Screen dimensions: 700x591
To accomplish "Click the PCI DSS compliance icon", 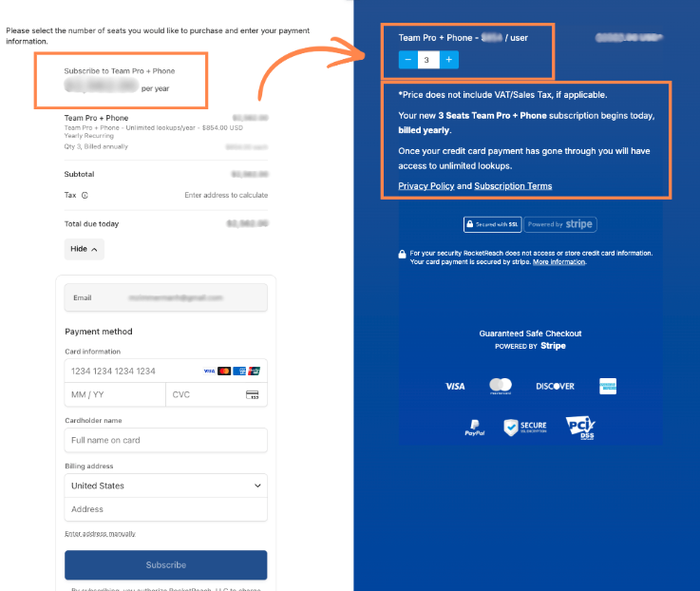I will click(579, 428).
